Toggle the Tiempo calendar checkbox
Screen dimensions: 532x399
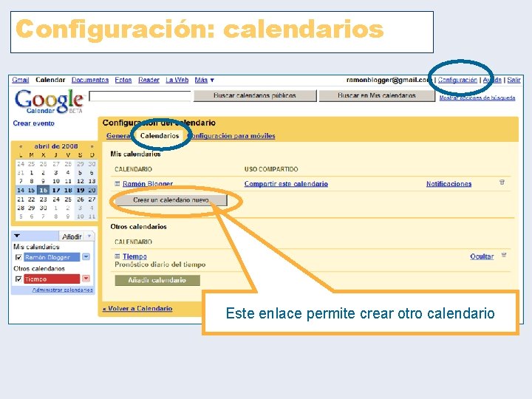tap(18, 279)
